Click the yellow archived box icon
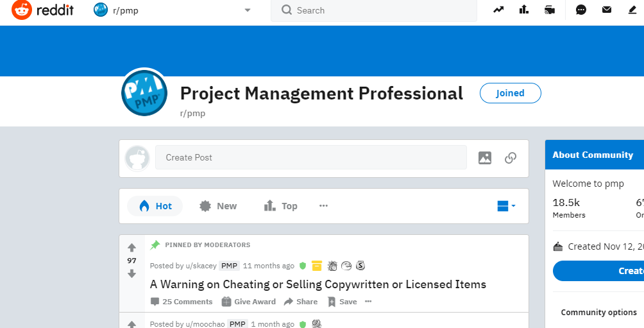The width and height of the screenshot is (644, 328). point(317,266)
